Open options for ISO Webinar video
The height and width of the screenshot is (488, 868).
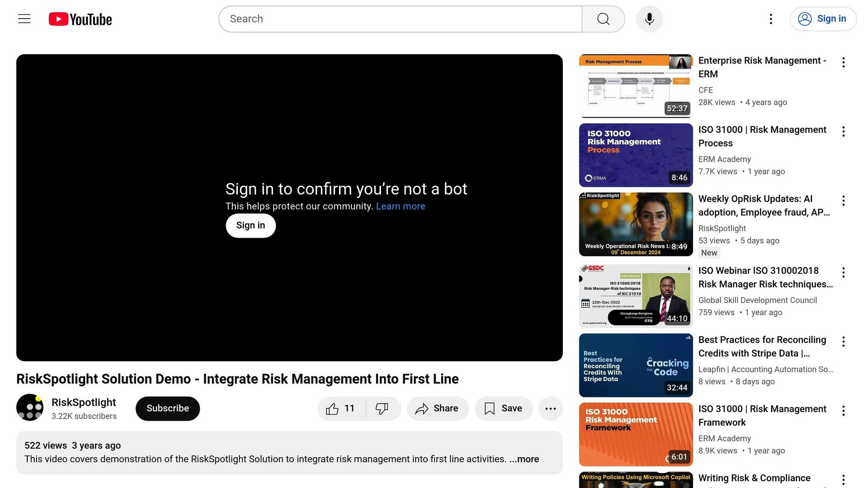pyautogui.click(x=843, y=272)
